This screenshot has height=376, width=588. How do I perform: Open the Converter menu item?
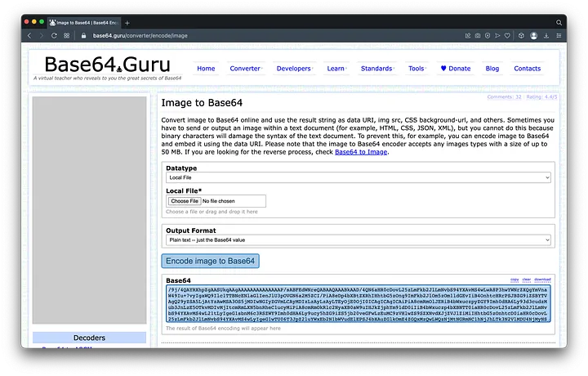[245, 69]
